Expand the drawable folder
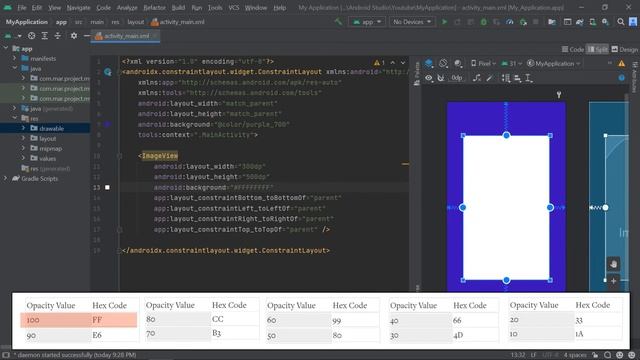640x360 pixels. point(24,128)
